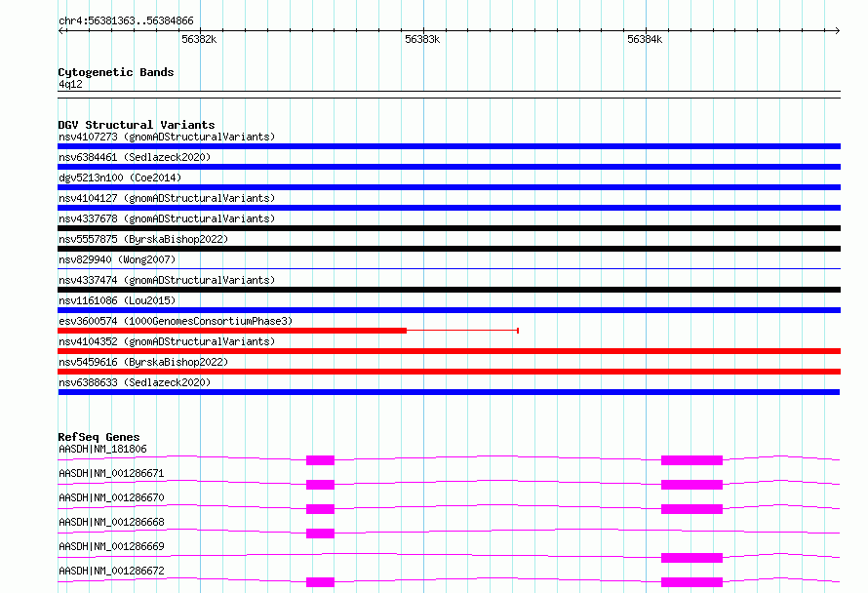Click the 56384k ruler position label
This screenshot has width=868, height=593.
coord(645,39)
